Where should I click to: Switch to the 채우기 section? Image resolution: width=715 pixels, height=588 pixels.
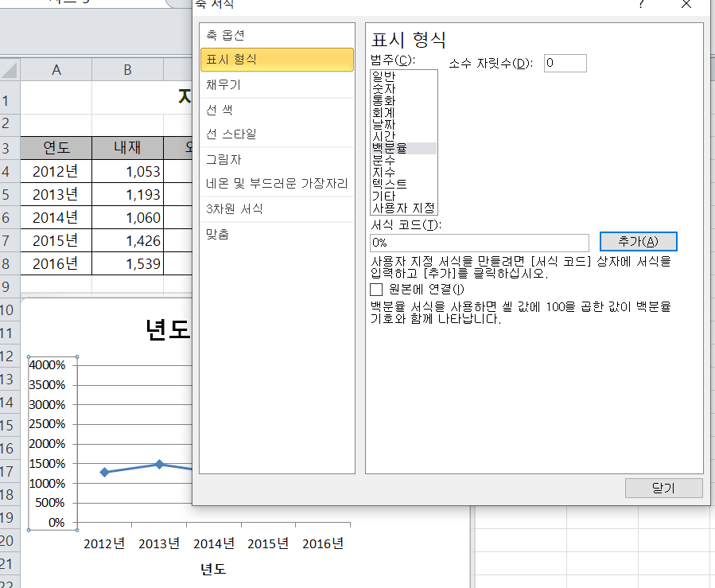click(x=223, y=85)
